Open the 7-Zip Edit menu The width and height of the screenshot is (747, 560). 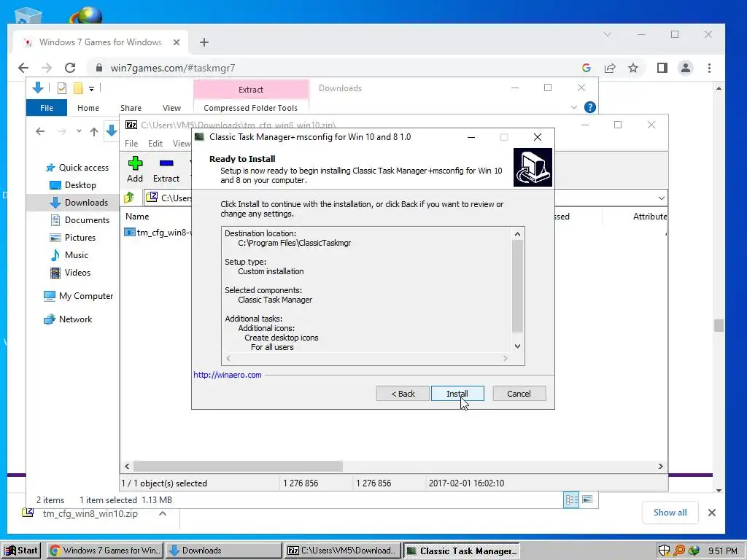click(x=155, y=144)
